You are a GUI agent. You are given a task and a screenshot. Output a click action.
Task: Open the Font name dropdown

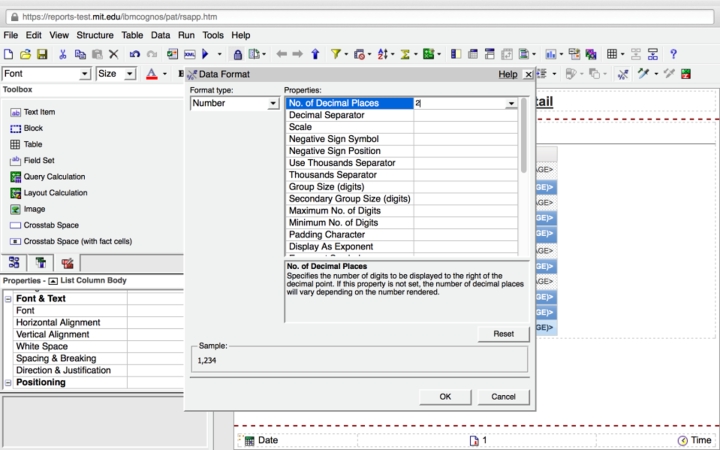[85, 74]
